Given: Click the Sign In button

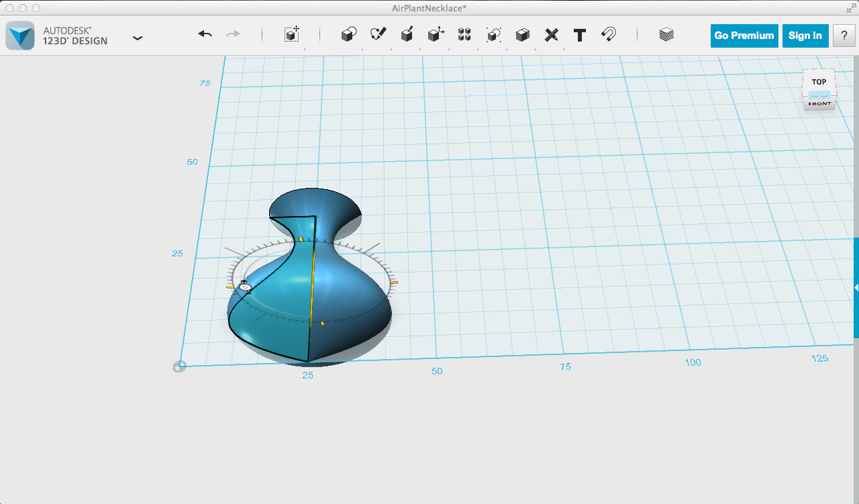Looking at the screenshot, I should 805,36.
